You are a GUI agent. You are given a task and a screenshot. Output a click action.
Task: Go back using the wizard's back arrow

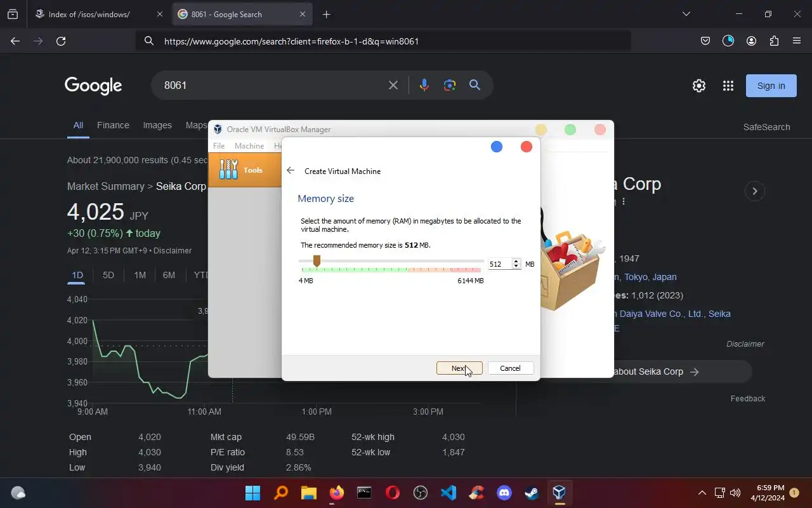[x=291, y=171]
